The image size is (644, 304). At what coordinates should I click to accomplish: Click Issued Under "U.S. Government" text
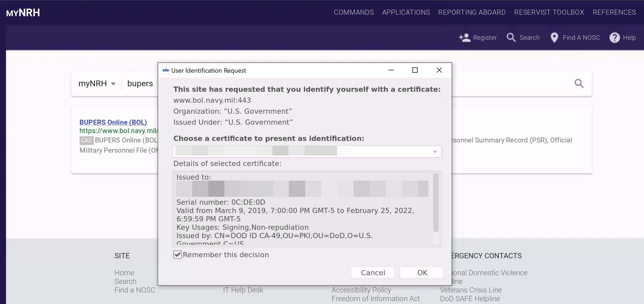(x=233, y=122)
